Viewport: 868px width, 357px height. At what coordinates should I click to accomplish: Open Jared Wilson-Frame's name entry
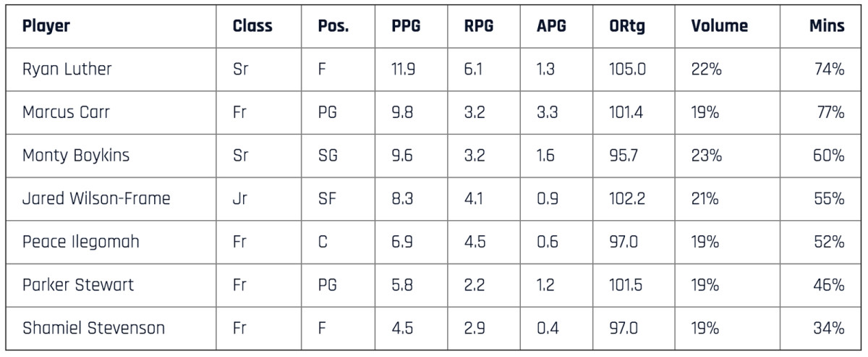[x=96, y=198]
